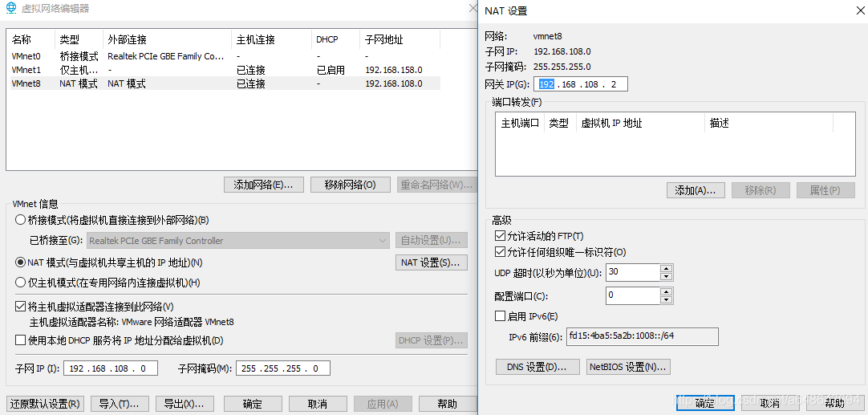Screen dimensions: 868x415
Task: Click 虚拟机 IP 地址 column header
Action: coord(640,124)
